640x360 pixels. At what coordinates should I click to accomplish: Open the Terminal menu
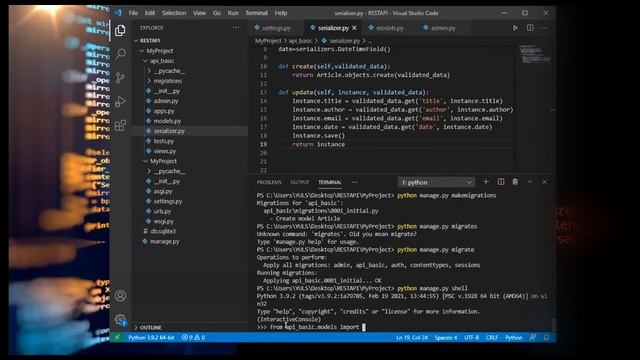[x=256, y=13]
